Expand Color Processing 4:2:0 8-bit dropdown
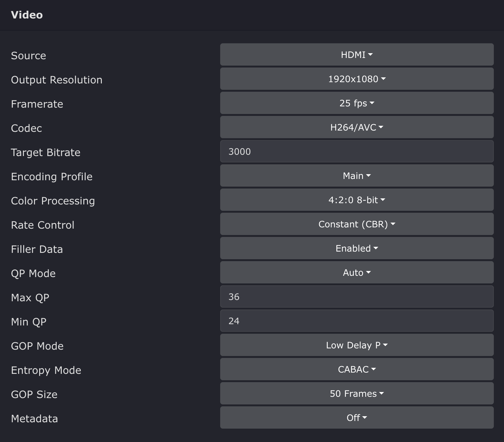 [357, 200]
